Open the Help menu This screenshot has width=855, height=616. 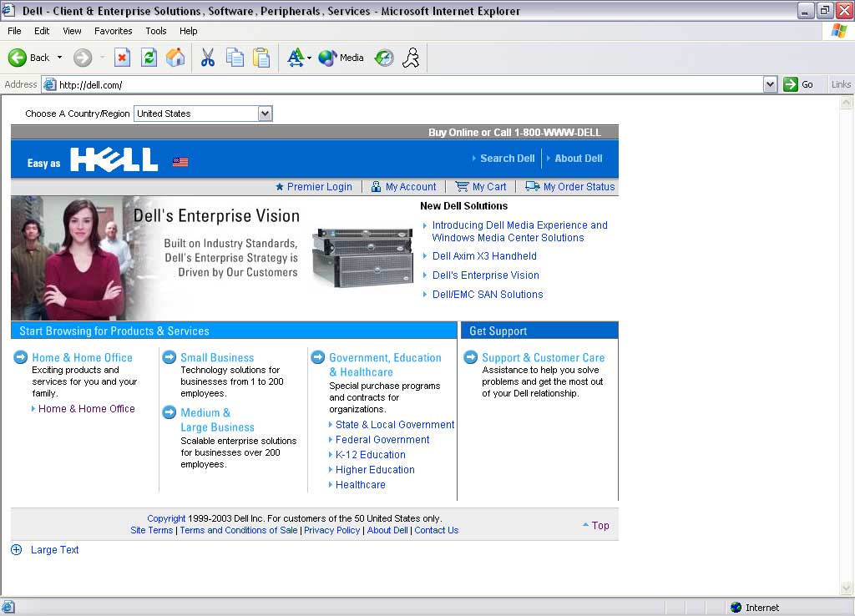(x=188, y=31)
